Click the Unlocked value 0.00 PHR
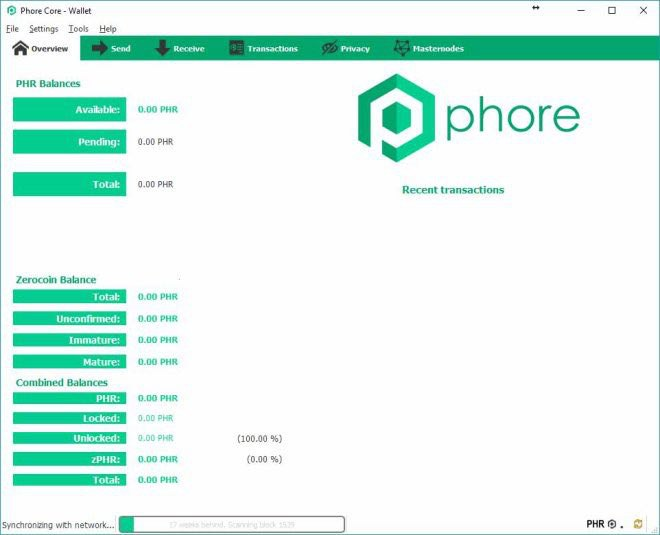The height and width of the screenshot is (535, 660). [x=155, y=438]
